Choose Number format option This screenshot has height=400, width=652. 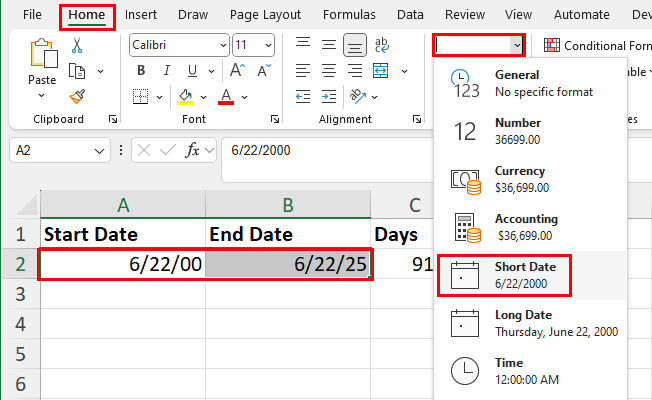531,131
